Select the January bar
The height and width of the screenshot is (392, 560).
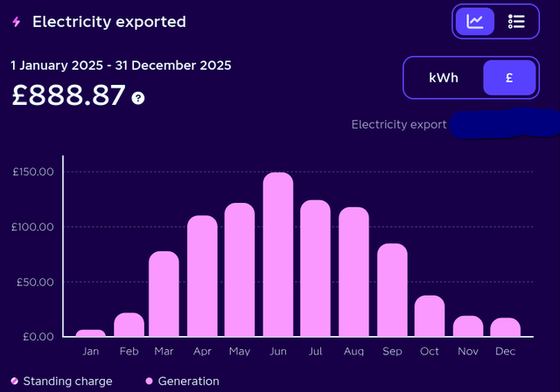pos(91,333)
